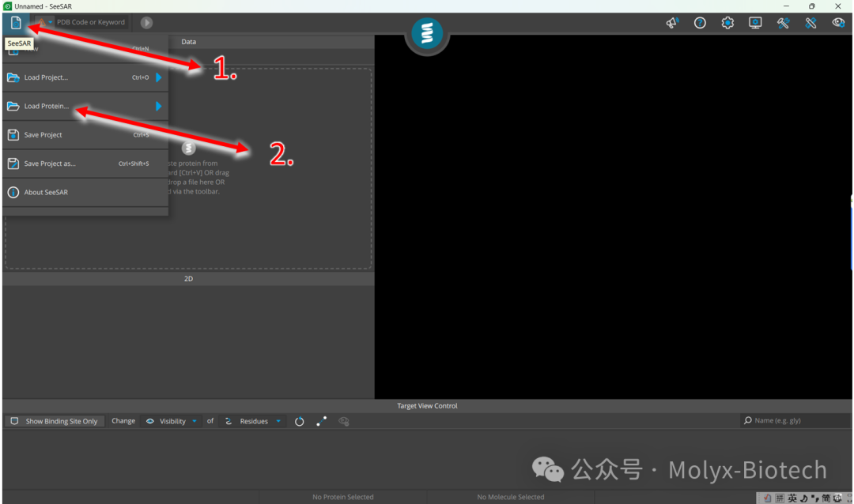The image size is (854, 504).
Task: Click the Save Project disk icon
Action: tap(13, 135)
